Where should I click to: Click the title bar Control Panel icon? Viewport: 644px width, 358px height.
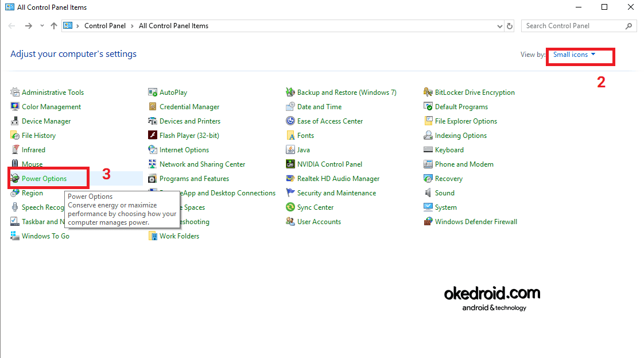pyautogui.click(x=9, y=7)
